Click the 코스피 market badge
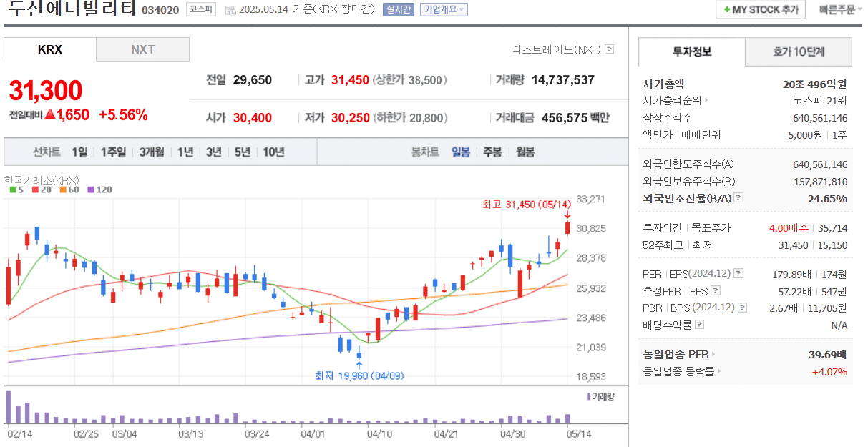The width and height of the screenshot is (868, 447). click(200, 9)
